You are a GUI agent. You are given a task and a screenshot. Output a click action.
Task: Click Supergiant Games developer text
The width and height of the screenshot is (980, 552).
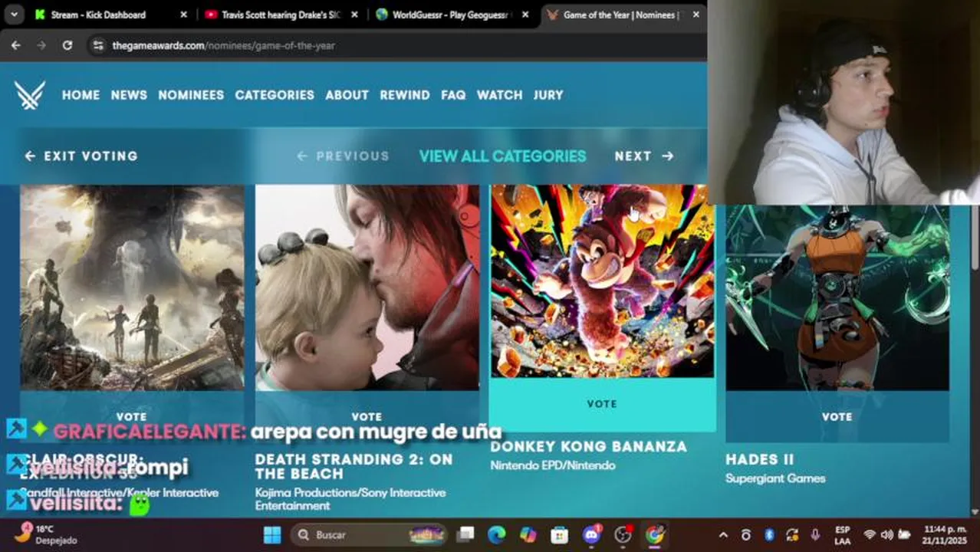[x=775, y=478]
